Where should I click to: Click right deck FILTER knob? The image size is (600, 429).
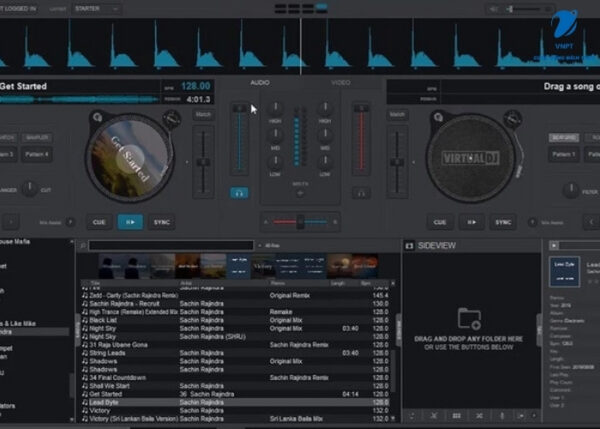click(x=571, y=190)
